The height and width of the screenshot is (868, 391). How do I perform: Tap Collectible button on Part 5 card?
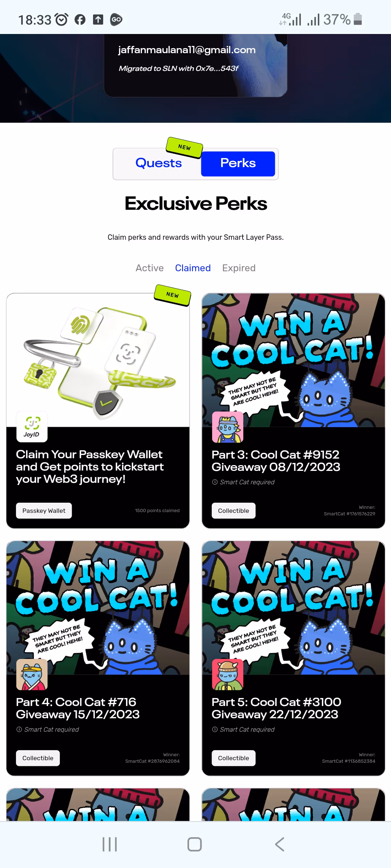[x=234, y=758]
